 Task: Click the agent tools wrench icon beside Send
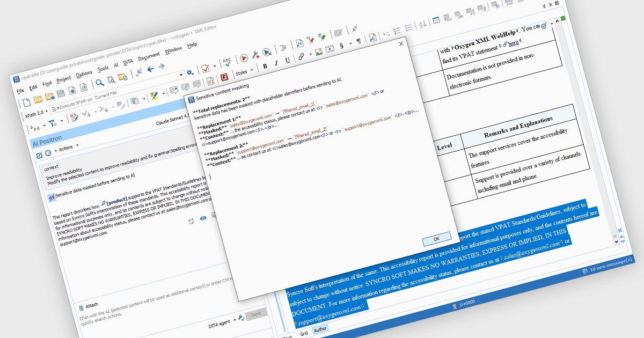click(241, 319)
